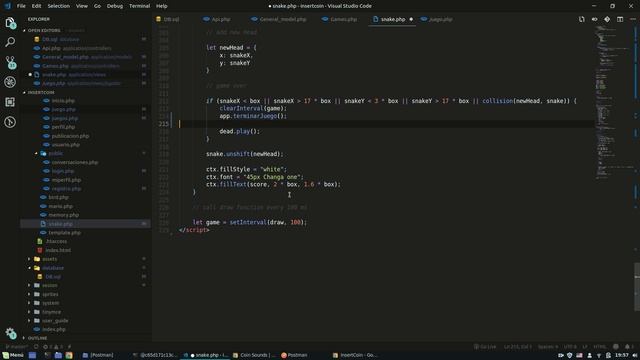Open index.html in the file tree
The image size is (640, 360).
coord(58,250)
